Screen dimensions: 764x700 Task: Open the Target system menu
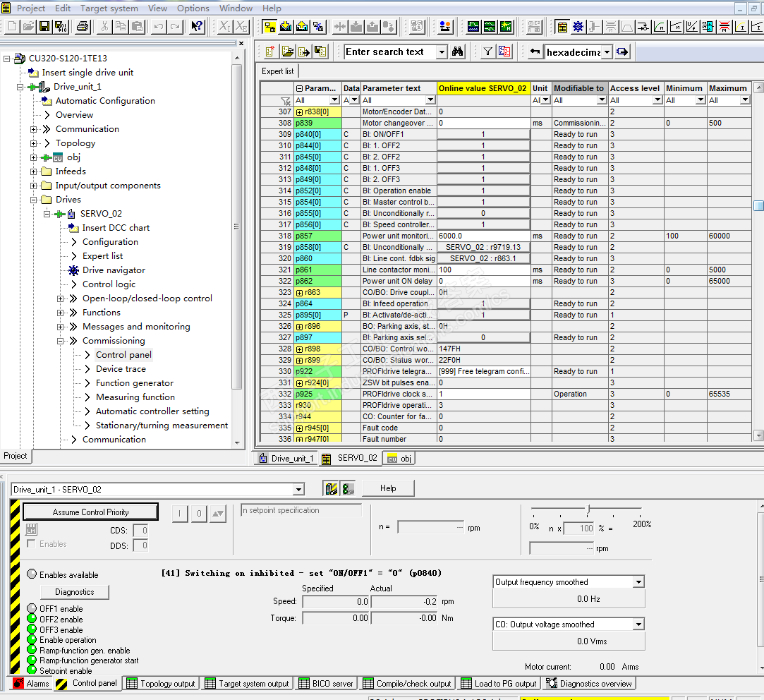point(109,8)
